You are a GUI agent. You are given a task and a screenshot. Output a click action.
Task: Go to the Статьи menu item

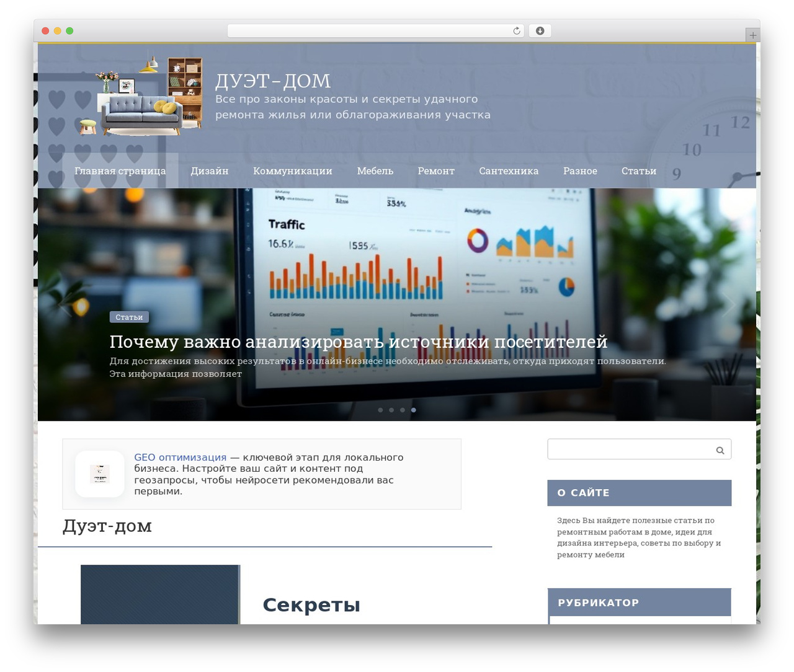[x=639, y=171]
